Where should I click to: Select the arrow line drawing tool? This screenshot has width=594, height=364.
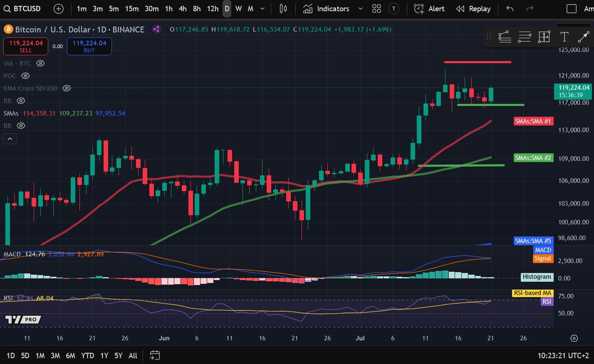click(x=584, y=37)
